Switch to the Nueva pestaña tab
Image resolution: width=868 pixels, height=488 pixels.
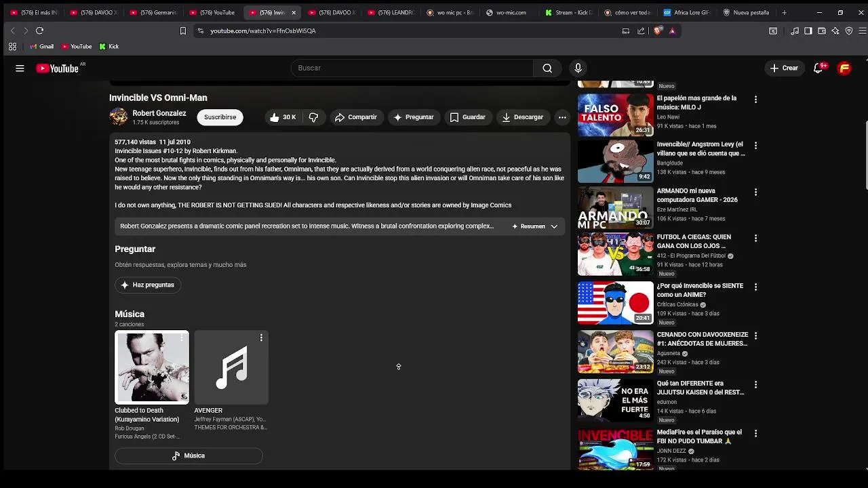pos(746,12)
